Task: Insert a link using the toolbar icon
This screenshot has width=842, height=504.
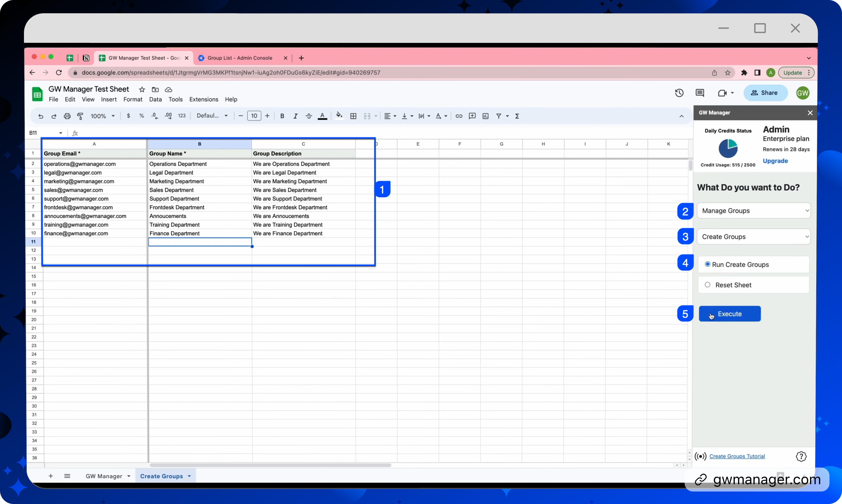Action: 459,116
